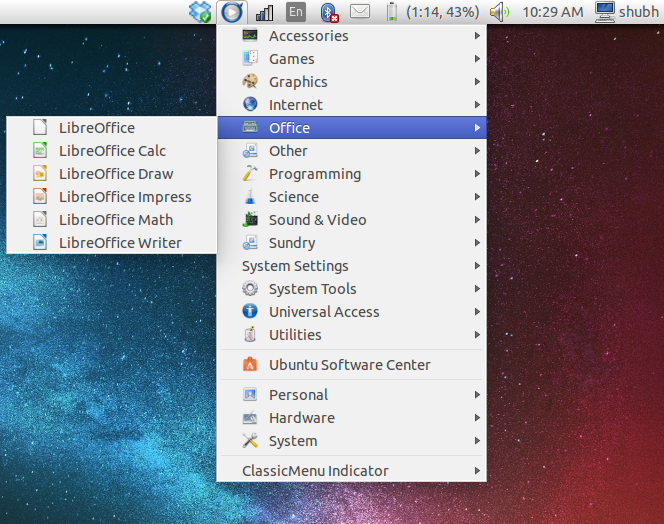
Task: Click the battery time (1:14, 43%) text
Action: [443, 12]
